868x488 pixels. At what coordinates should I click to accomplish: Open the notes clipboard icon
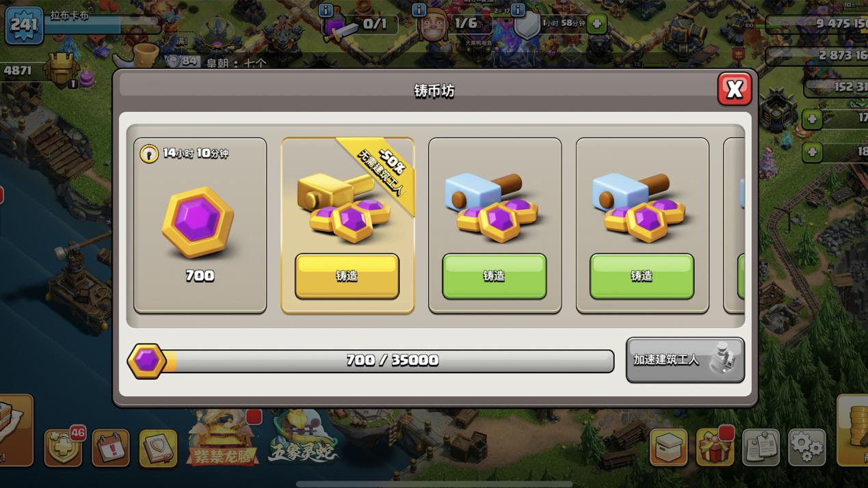point(761,448)
